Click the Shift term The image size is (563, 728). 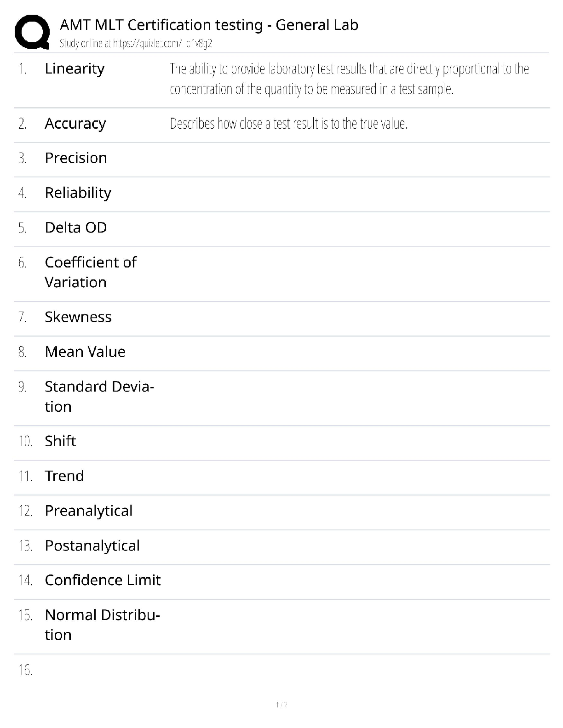point(60,441)
